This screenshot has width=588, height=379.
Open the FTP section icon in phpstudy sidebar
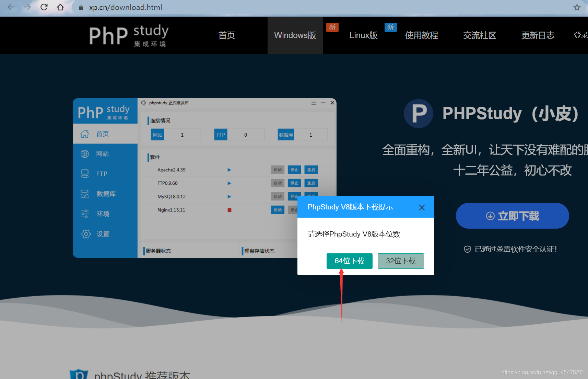click(85, 173)
